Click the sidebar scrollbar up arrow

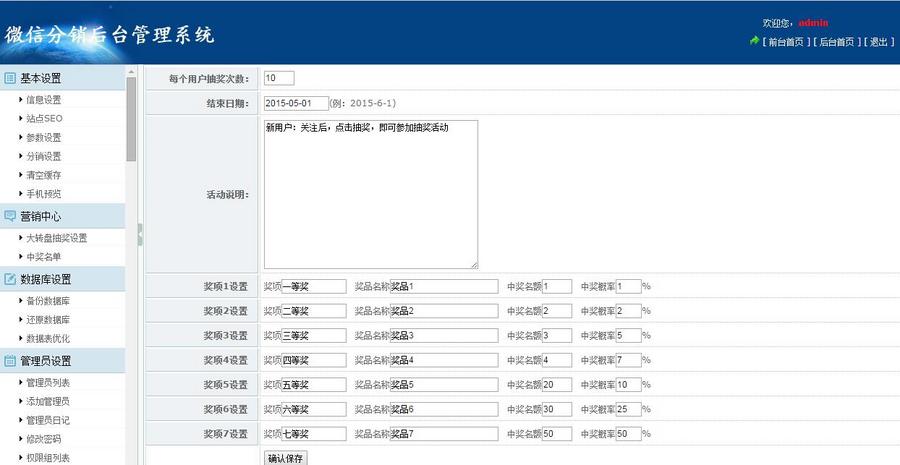[x=131, y=71]
